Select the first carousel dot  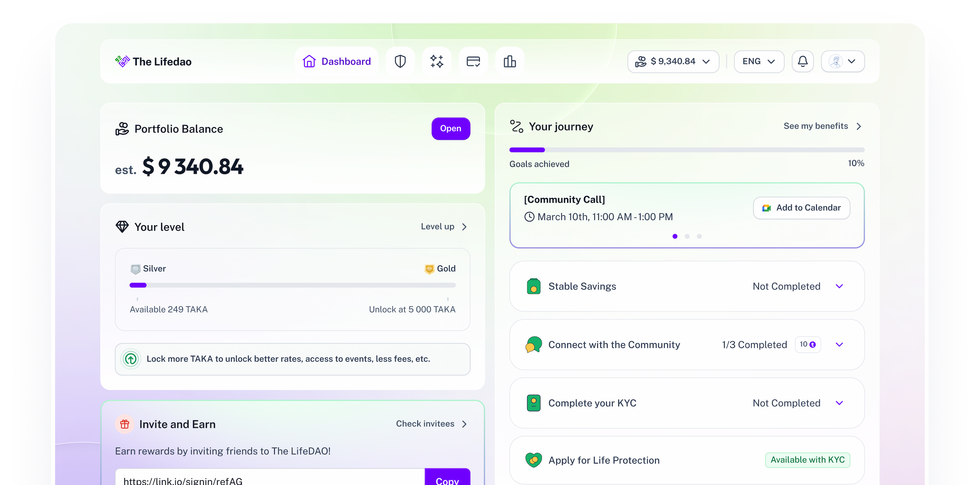click(675, 236)
